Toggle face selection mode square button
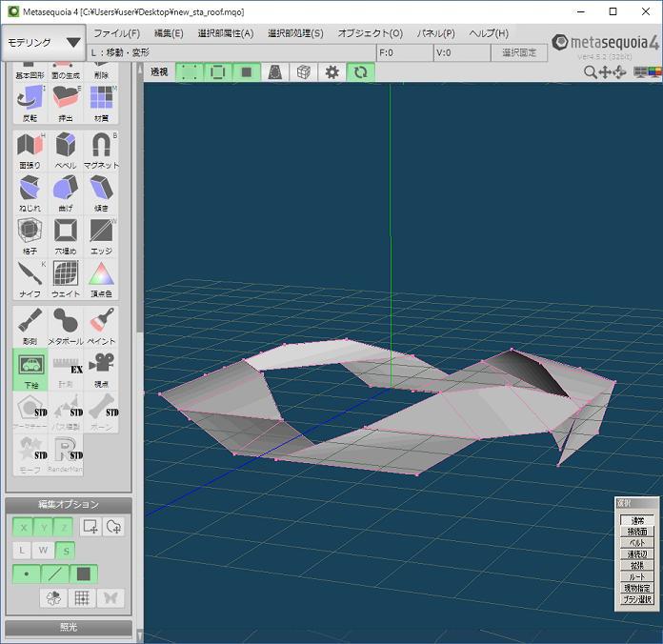663x644 pixels. 84,574
